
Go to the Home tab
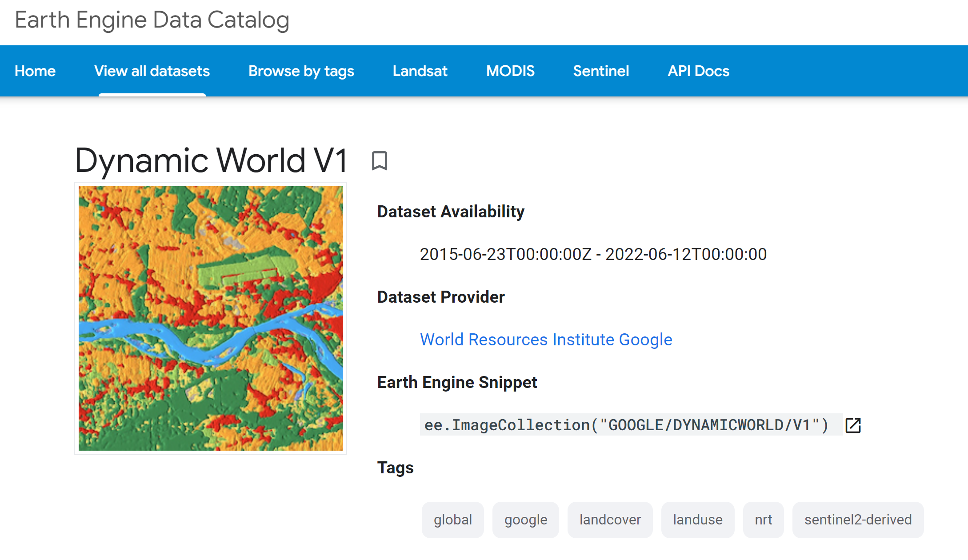coord(35,71)
